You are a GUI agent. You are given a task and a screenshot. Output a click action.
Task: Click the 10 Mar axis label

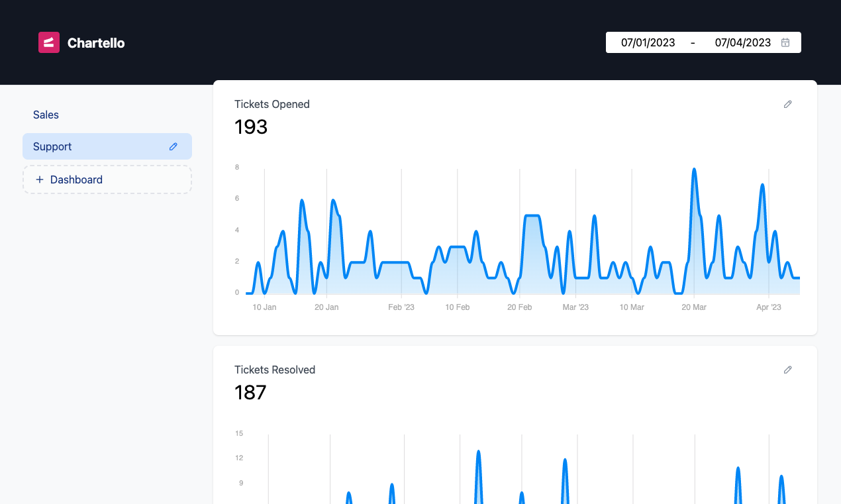632,307
